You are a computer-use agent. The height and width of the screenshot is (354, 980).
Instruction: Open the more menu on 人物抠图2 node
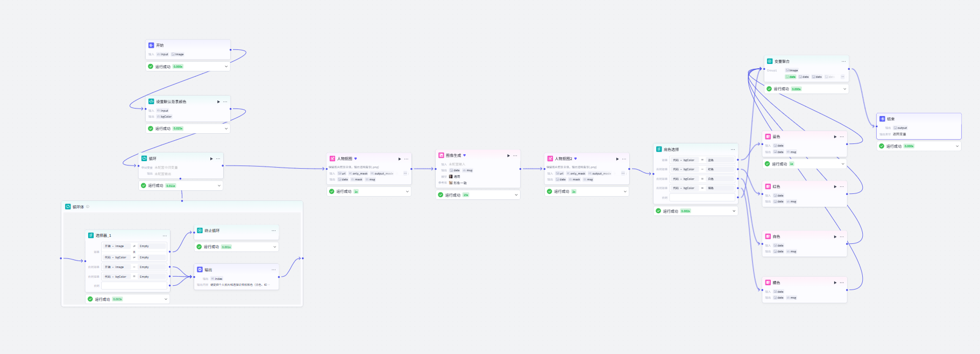point(624,159)
